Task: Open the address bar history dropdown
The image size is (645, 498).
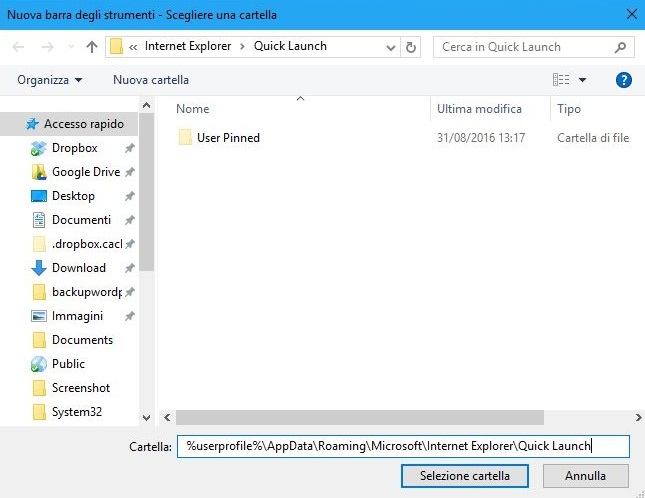Action: pyautogui.click(x=391, y=46)
